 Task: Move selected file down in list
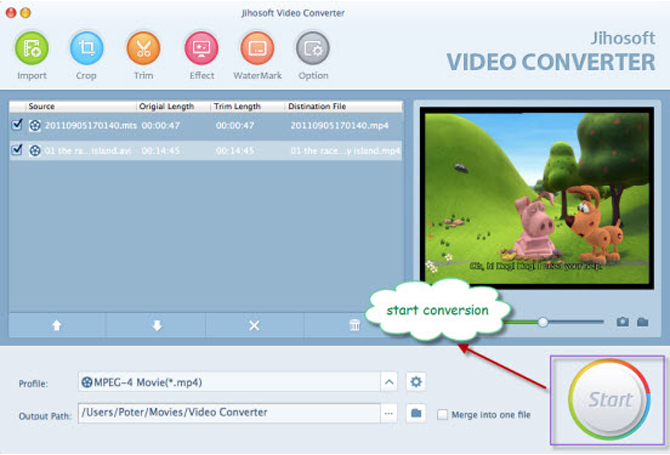coord(155,325)
